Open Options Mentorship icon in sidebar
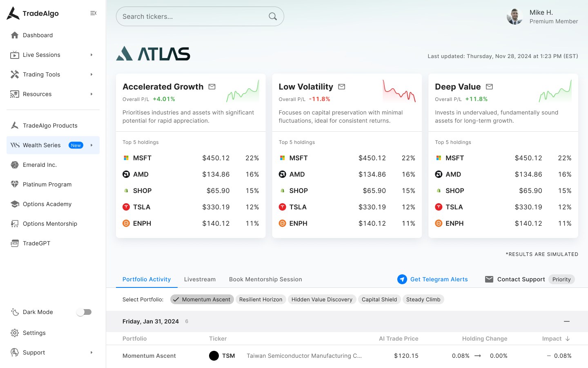The height and width of the screenshot is (368, 588). pos(15,224)
